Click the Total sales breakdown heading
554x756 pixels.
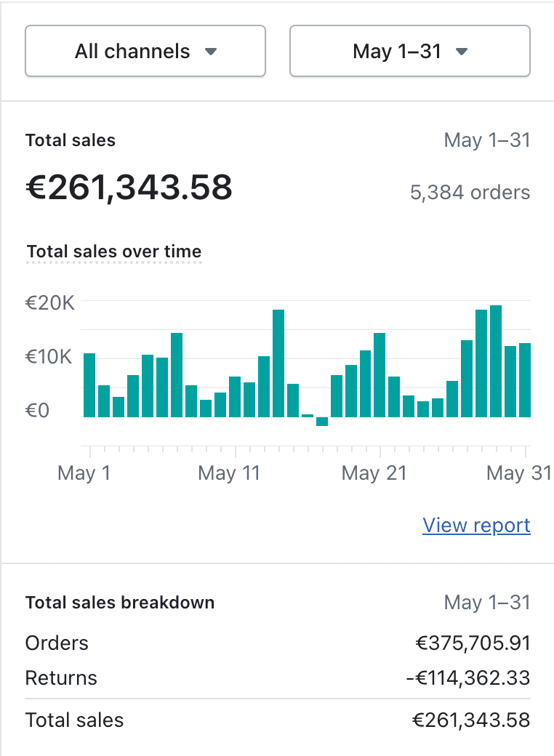tap(120, 603)
